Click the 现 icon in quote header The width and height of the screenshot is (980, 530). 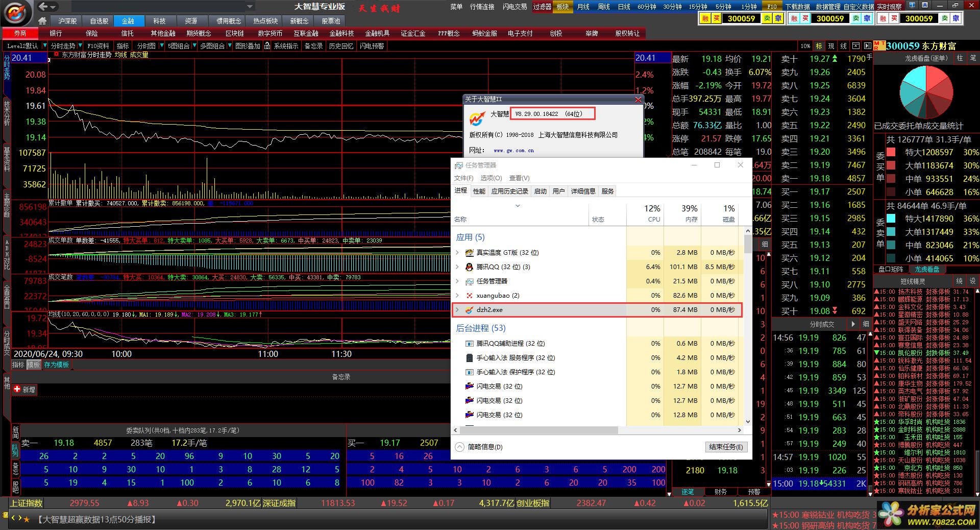click(831, 46)
